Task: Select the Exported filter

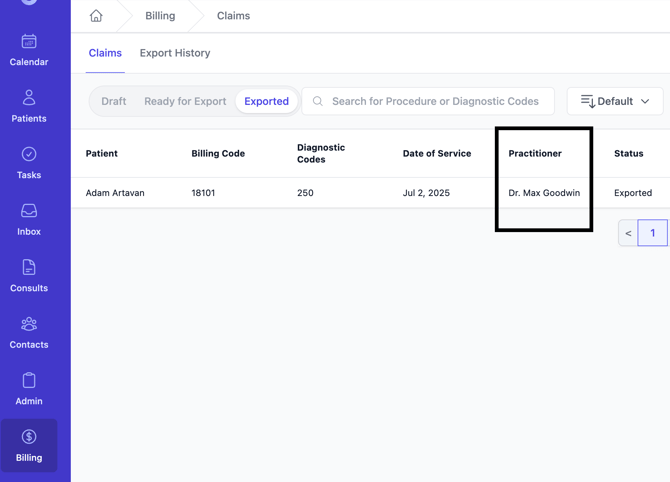Action: pos(266,101)
